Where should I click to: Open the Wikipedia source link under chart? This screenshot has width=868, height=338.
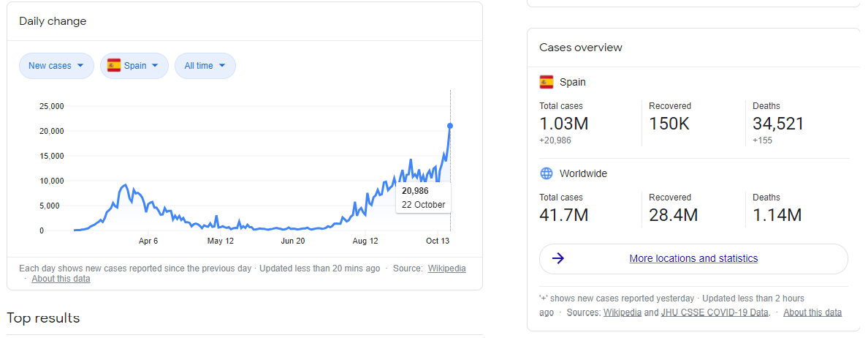point(446,268)
